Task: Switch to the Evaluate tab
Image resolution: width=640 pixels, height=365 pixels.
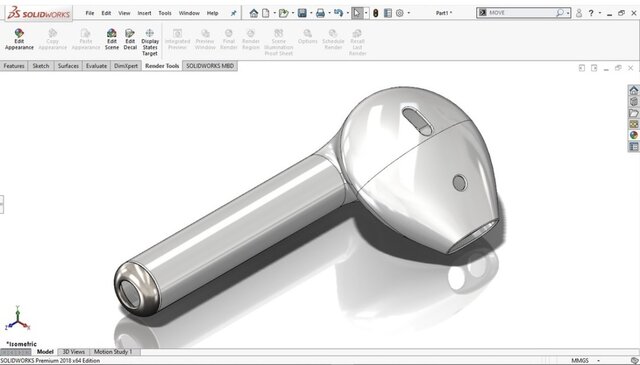Action: (x=96, y=66)
